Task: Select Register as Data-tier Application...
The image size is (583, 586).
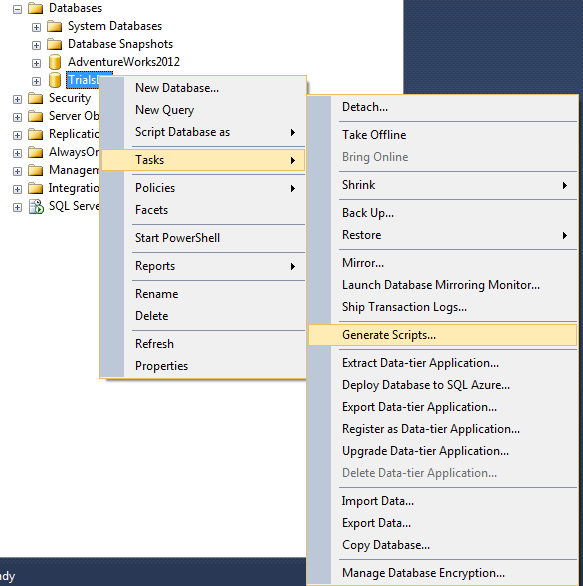Action: pos(442,429)
